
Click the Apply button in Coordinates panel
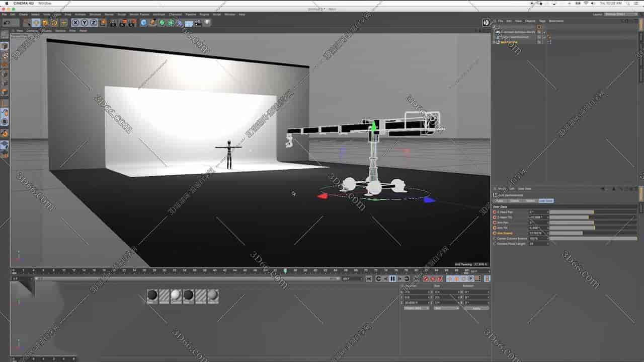point(476,308)
